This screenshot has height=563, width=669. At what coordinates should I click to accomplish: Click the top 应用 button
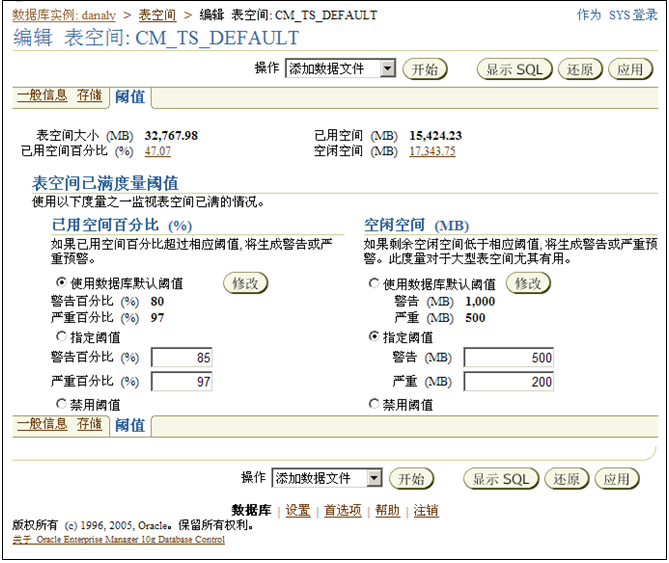[630, 69]
